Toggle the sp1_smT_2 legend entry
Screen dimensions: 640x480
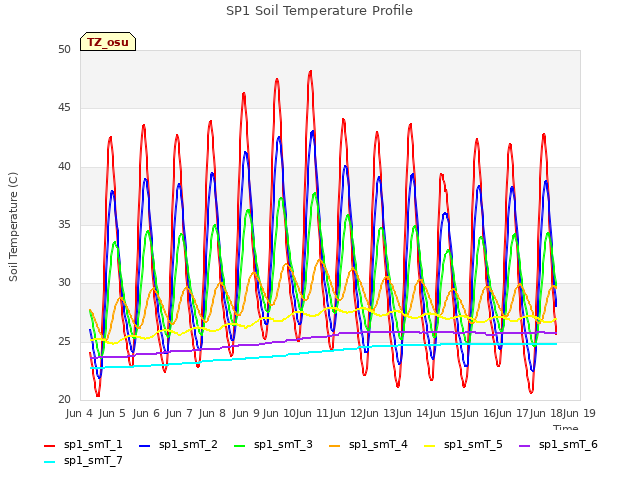[x=178, y=444]
